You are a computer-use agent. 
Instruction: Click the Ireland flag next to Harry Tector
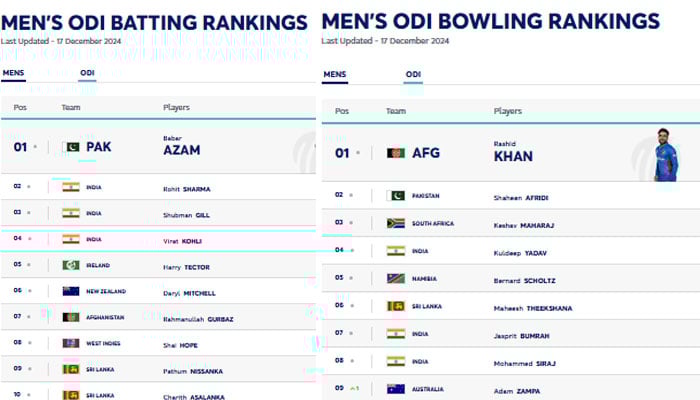[x=70, y=265]
